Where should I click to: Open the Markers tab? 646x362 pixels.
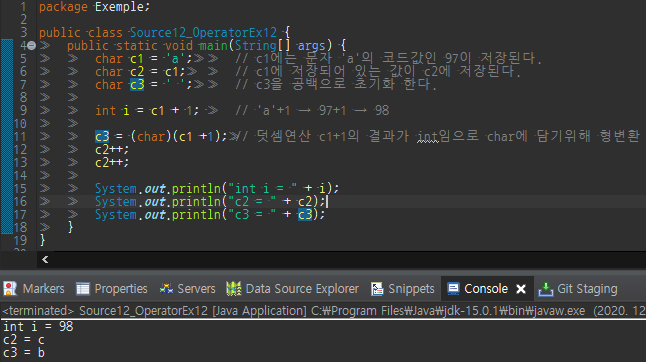coord(34,289)
